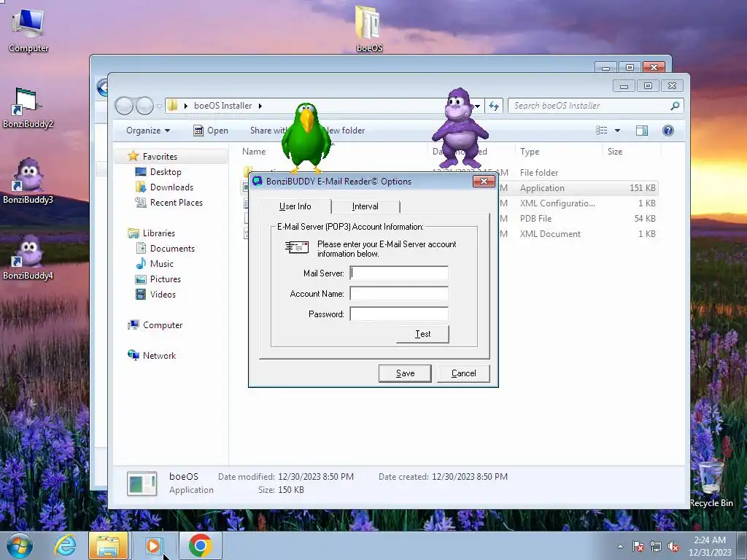Click Explorer back navigation button
This screenshot has height=560, width=747.
click(124, 106)
